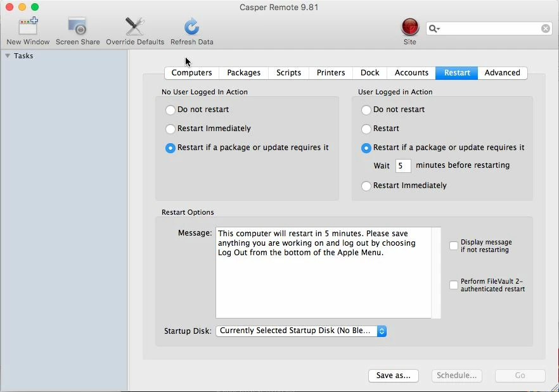Switch to the Packages tab
Screen dimensions: 559x392
[244, 73]
